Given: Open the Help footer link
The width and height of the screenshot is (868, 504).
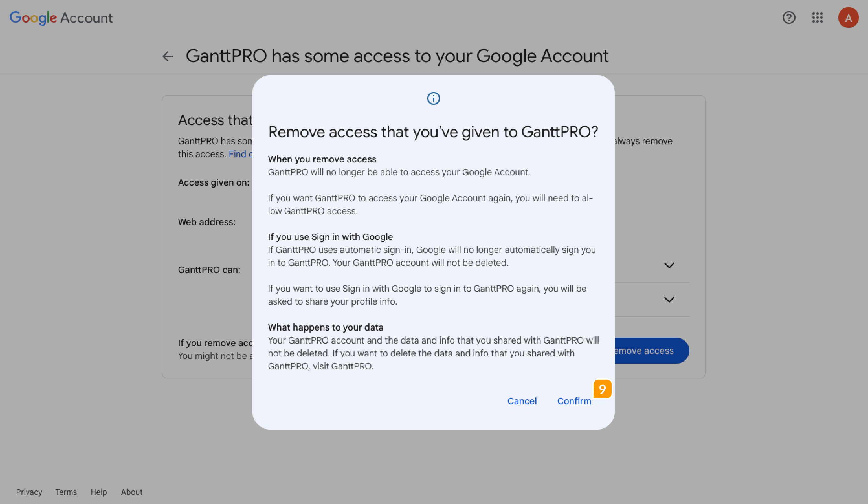Looking at the screenshot, I should pyautogui.click(x=99, y=492).
